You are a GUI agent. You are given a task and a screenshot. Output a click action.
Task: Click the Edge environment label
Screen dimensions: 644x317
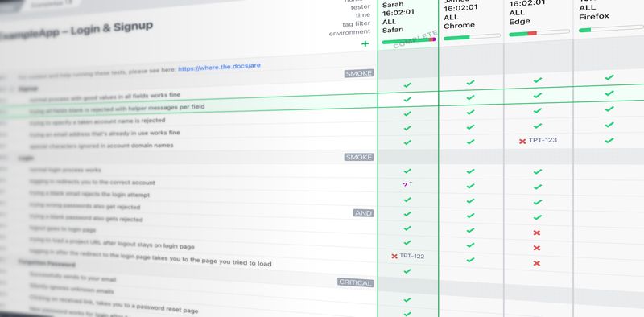[519, 22]
